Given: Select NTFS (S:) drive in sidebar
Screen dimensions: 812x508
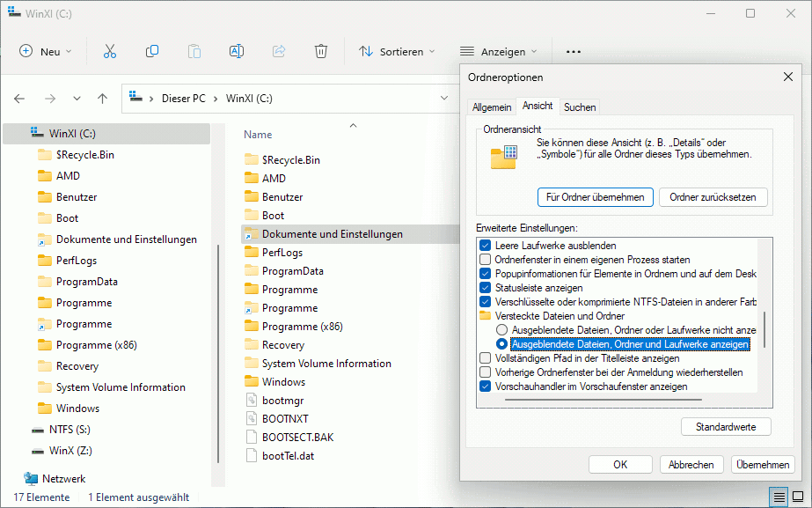Looking at the screenshot, I should [x=69, y=430].
